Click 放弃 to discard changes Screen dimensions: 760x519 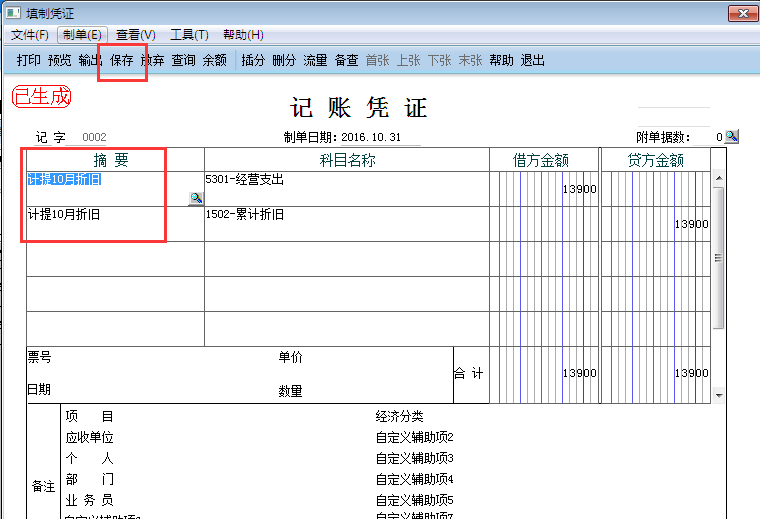click(153, 61)
